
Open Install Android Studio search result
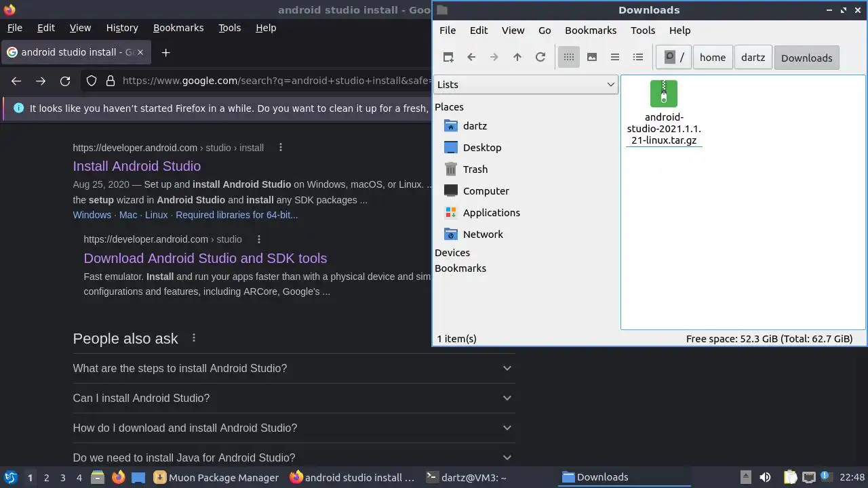pos(137,166)
